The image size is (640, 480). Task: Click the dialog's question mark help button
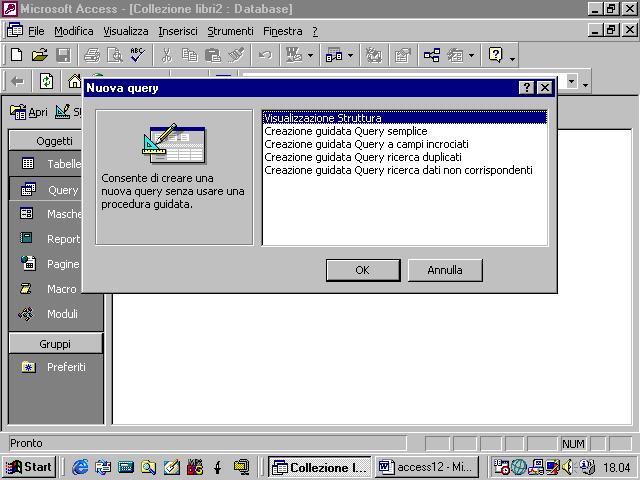click(x=526, y=87)
